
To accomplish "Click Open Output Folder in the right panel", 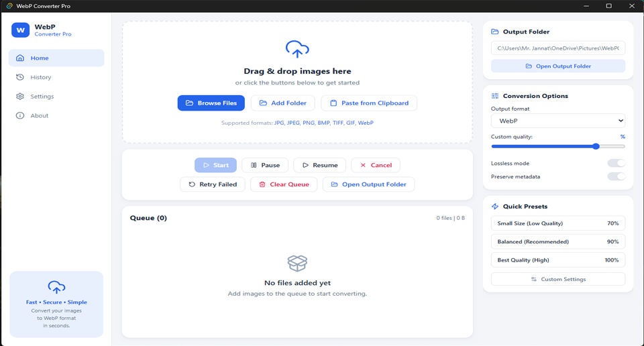I will [x=558, y=66].
